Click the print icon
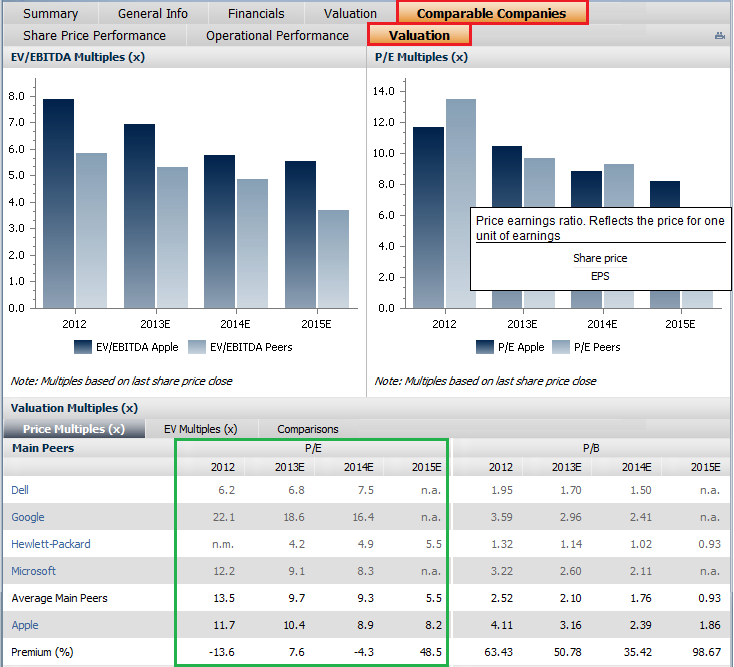Viewport: 734px width, 667px height. (719, 36)
